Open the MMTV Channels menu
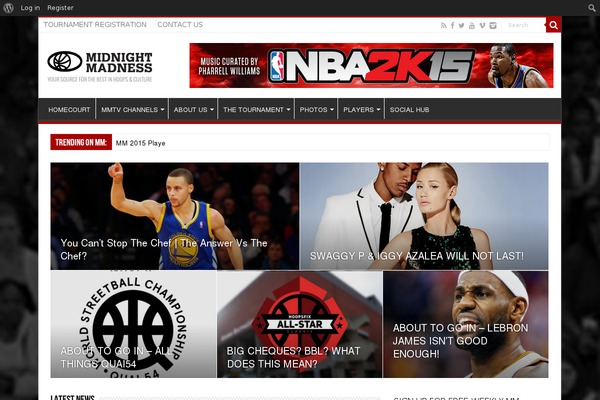This screenshot has width=600, height=400. click(132, 109)
